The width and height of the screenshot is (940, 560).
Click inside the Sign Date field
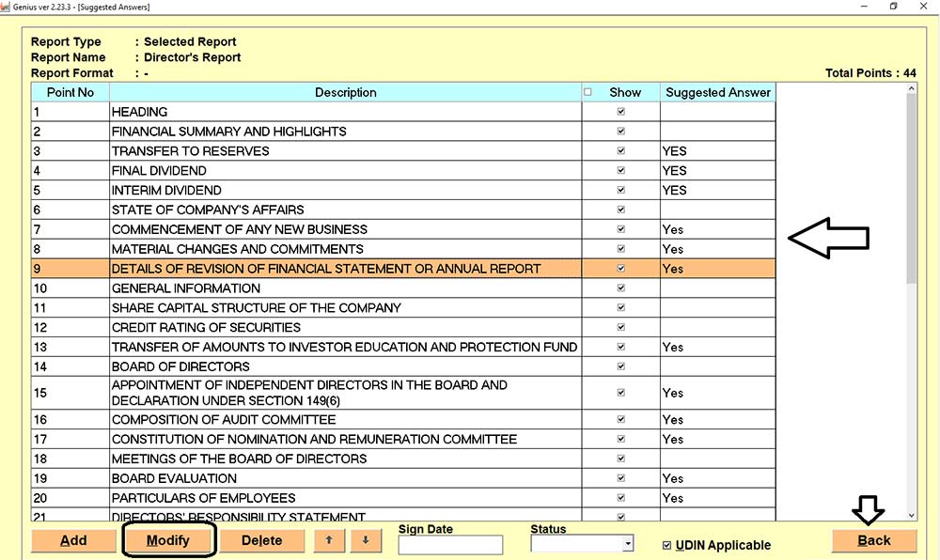point(449,543)
